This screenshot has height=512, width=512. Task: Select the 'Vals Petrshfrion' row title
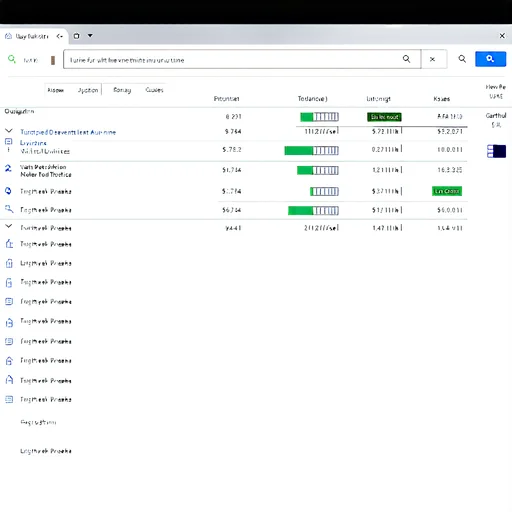tap(43, 167)
